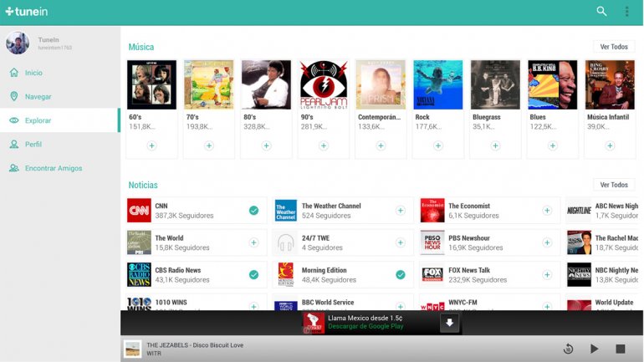The width and height of the screenshot is (644, 362).
Task: Unfollow Morning Edition via its checkmark
Action: 401,274
